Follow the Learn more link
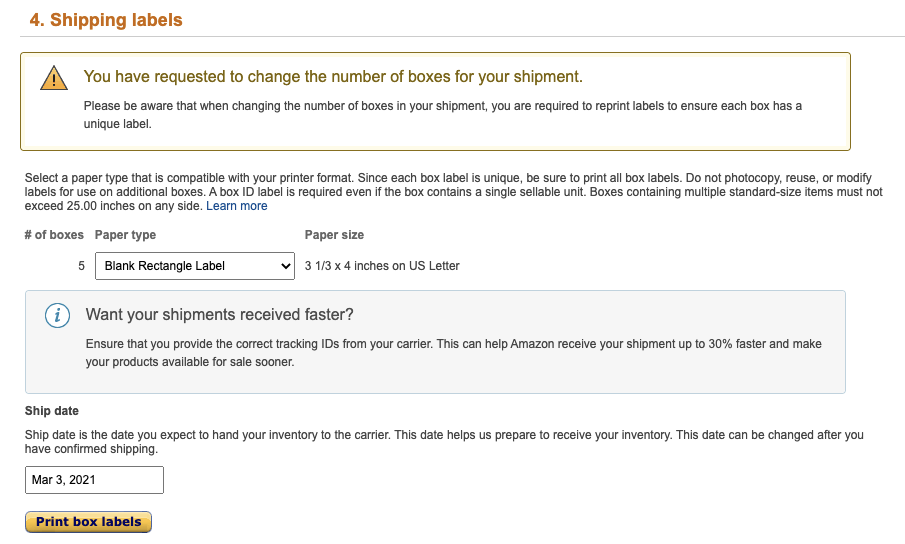Viewport: 905px width, 544px height. (x=237, y=206)
